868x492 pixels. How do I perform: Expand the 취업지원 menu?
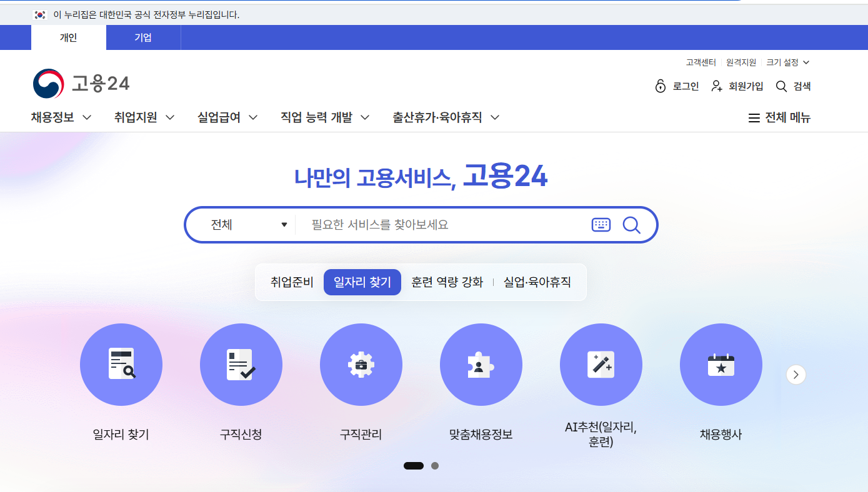(144, 117)
